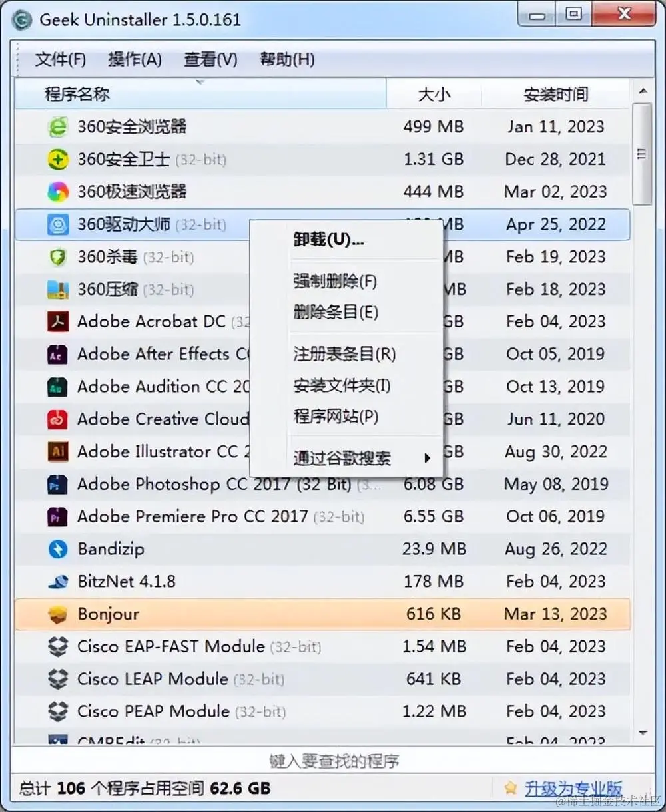Open 程序网站(P) from context menu

336,417
